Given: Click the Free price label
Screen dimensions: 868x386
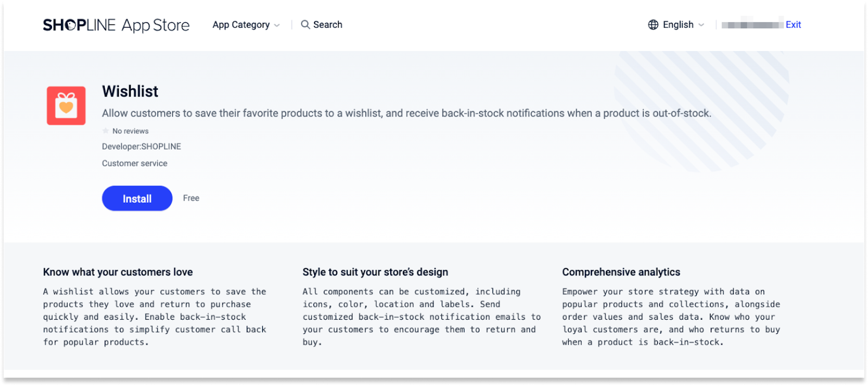Looking at the screenshot, I should pyautogui.click(x=191, y=198).
